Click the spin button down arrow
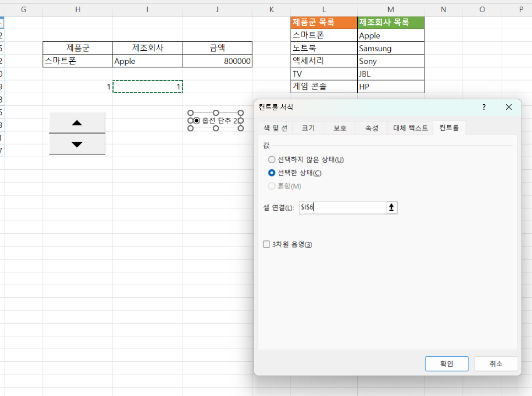 coord(77,144)
